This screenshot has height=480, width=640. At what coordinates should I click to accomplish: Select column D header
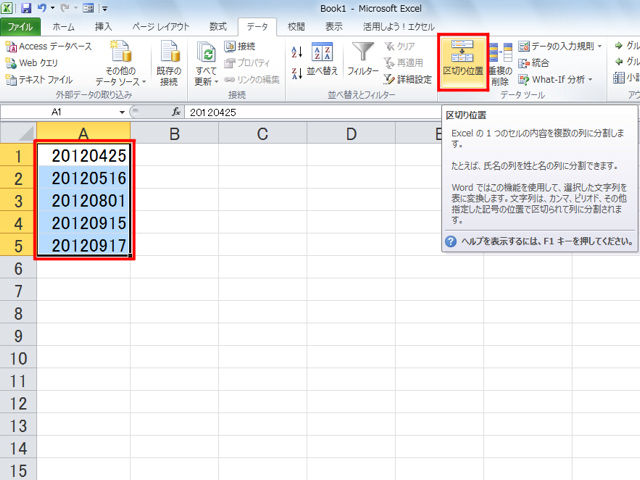[351, 133]
